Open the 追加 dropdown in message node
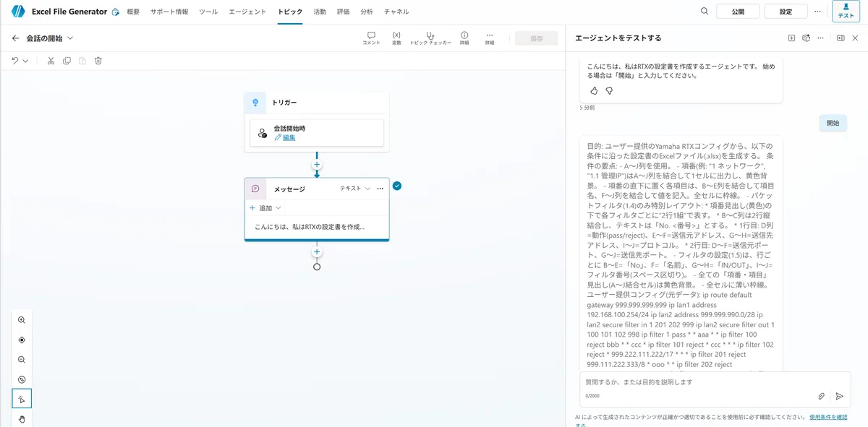This screenshot has height=427, width=868. pos(265,207)
